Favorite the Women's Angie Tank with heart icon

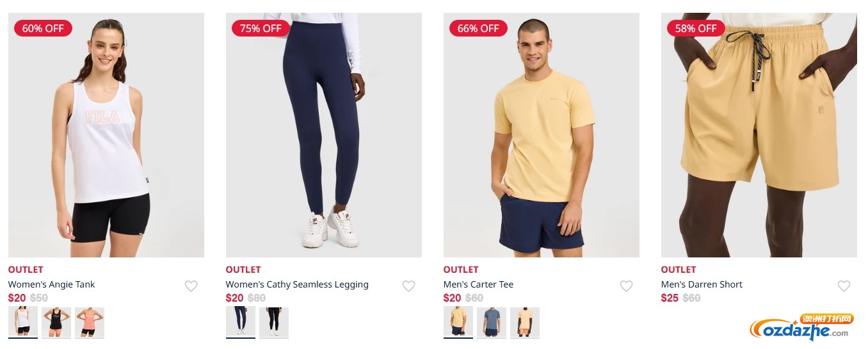[191, 286]
